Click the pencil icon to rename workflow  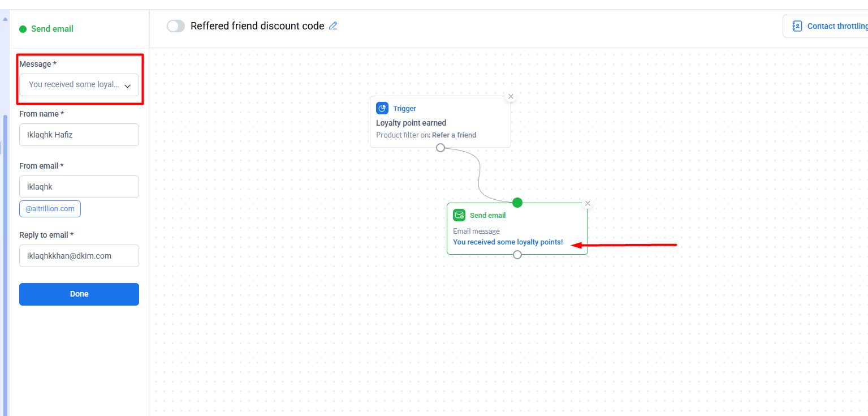click(x=333, y=25)
